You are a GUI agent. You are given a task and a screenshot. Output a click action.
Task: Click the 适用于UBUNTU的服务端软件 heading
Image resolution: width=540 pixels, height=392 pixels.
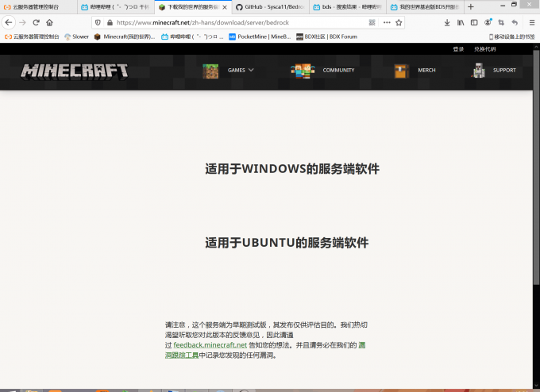pos(287,243)
